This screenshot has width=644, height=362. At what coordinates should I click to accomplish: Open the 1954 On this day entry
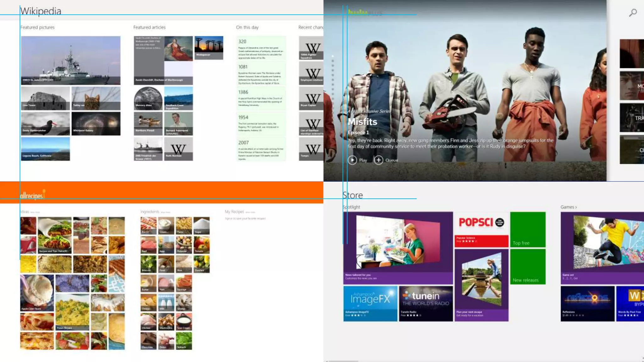click(x=261, y=123)
